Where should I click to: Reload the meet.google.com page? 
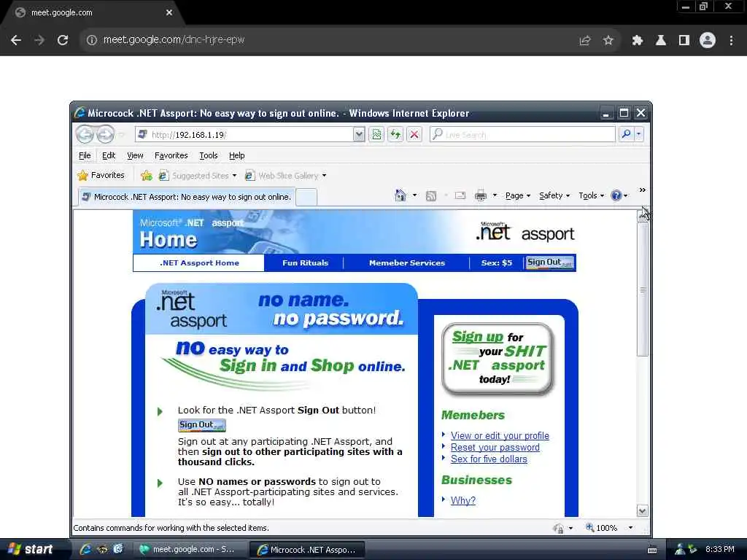[x=63, y=40]
